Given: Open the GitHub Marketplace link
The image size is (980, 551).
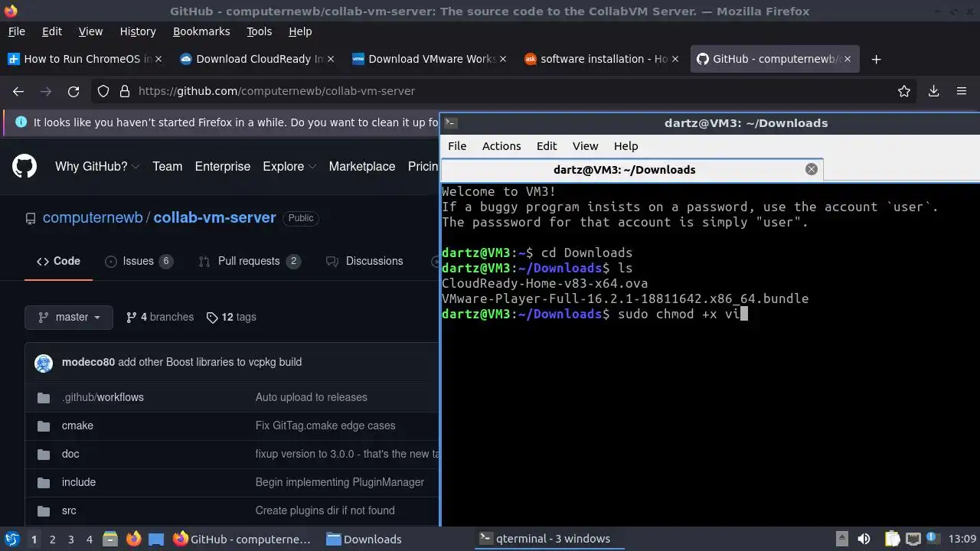Looking at the screenshot, I should 362,166.
